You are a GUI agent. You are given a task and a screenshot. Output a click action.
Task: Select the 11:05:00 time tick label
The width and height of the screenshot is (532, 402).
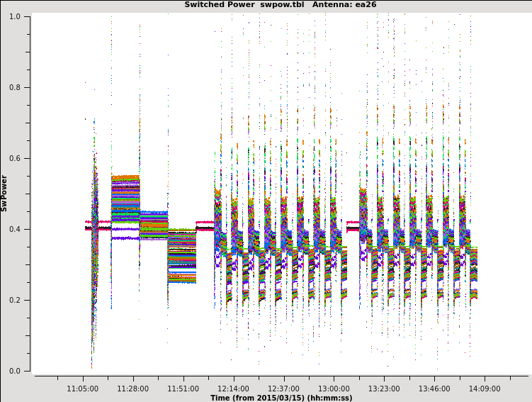[x=83, y=389]
